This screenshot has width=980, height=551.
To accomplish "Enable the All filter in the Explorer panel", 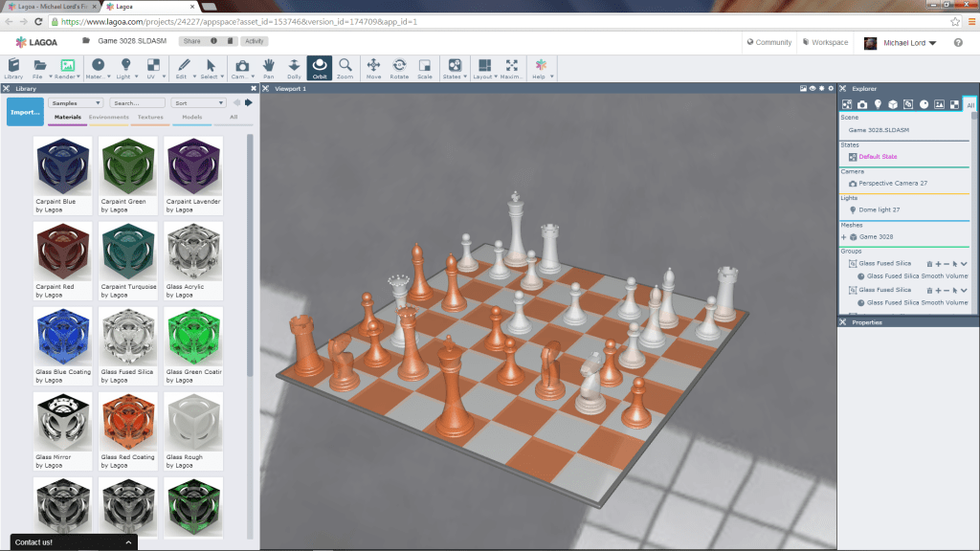I will (x=970, y=103).
